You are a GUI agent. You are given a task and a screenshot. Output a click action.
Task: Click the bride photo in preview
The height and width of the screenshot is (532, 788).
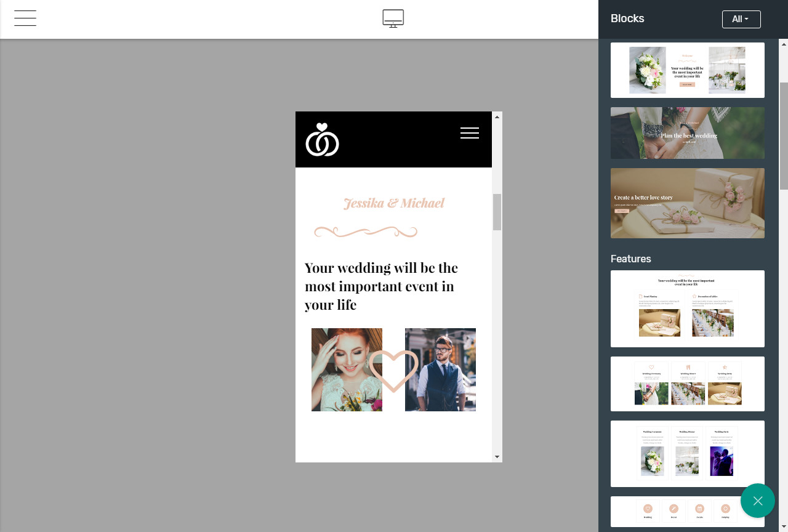(x=347, y=369)
